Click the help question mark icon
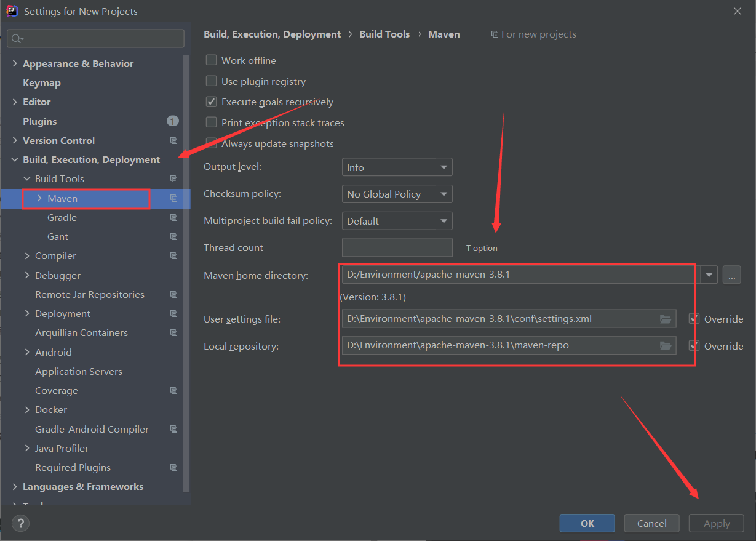Viewport: 756px width, 541px height. (20, 523)
